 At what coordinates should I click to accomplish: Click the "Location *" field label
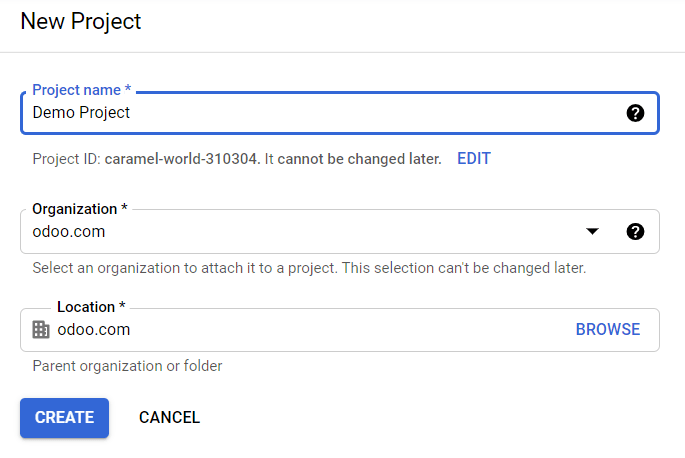click(x=91, y=307)
